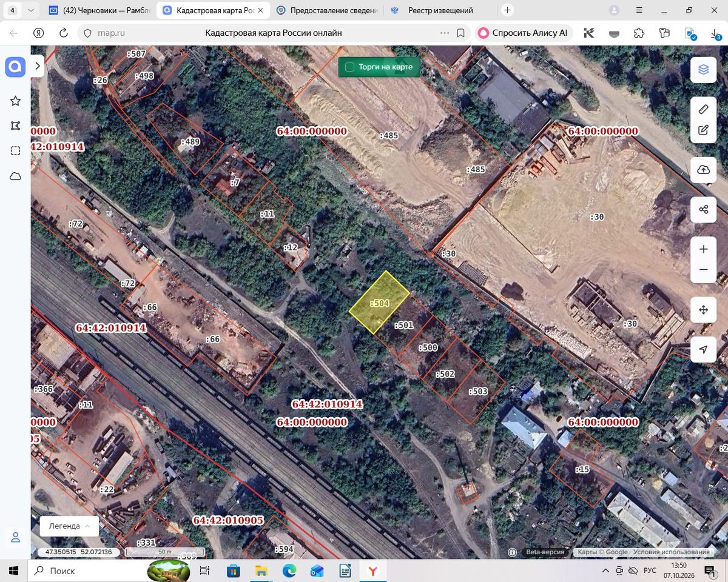Open the page options three-dot menu

point(445,33)
